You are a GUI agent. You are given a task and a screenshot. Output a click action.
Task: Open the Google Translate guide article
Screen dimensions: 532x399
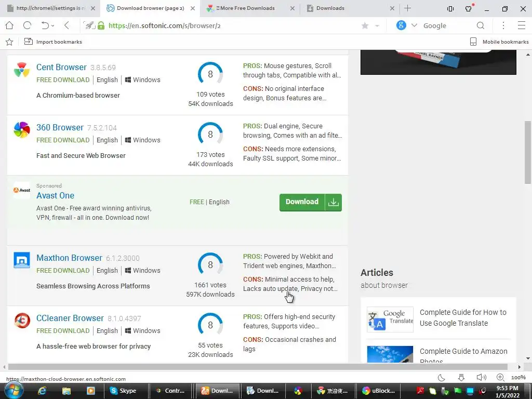[463, 317]
